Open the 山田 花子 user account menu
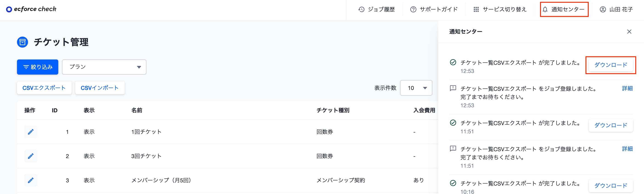The image size is (644, 194). coord(616,9)
